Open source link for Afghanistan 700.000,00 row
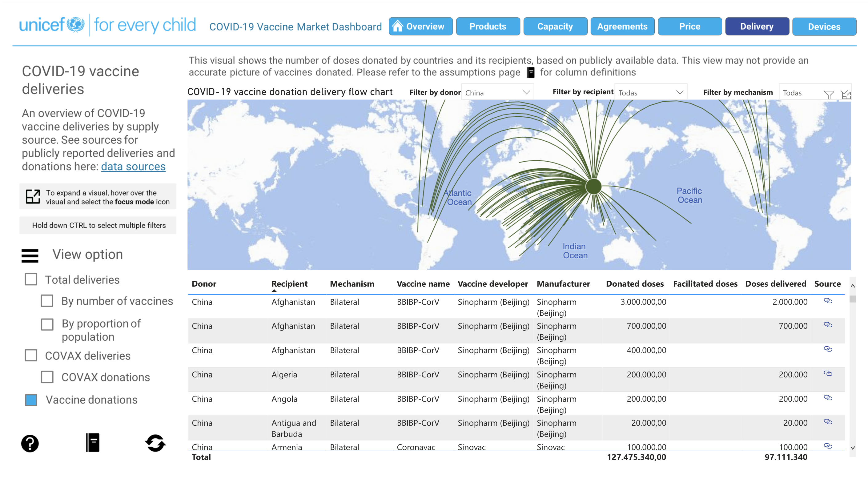This screenshot has width=868, height=479. click(x=828, y=324)
